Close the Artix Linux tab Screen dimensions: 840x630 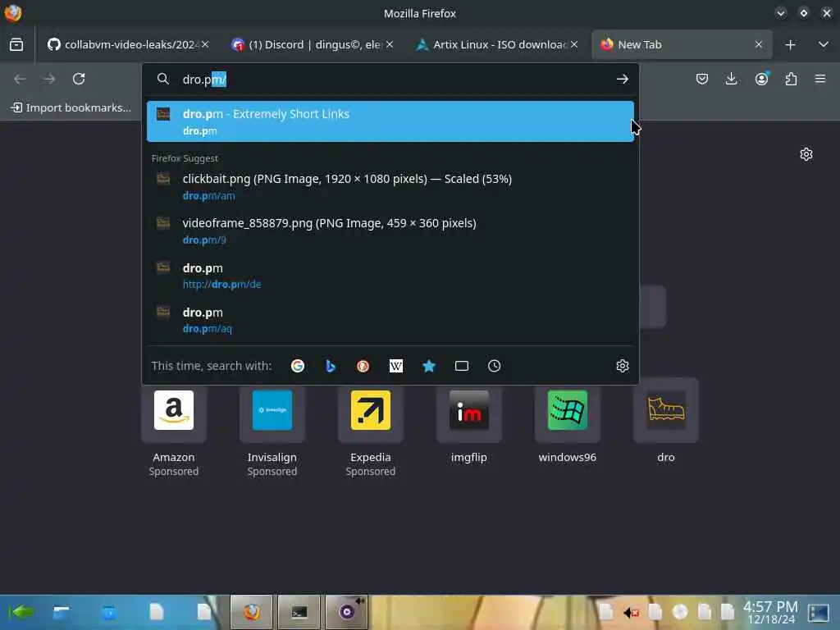click(573, 44)
